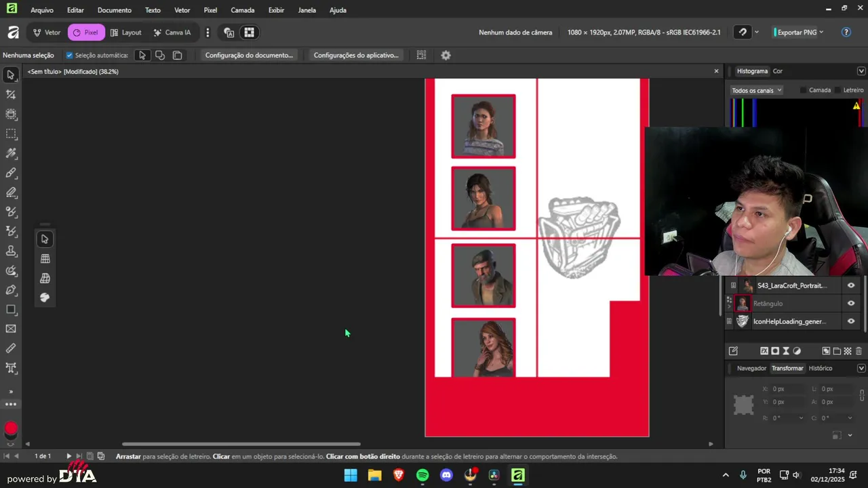Toggle the Letreiro histogram checkbox
The height and width of the screenshot is (488, 868).
coord(837,90)
